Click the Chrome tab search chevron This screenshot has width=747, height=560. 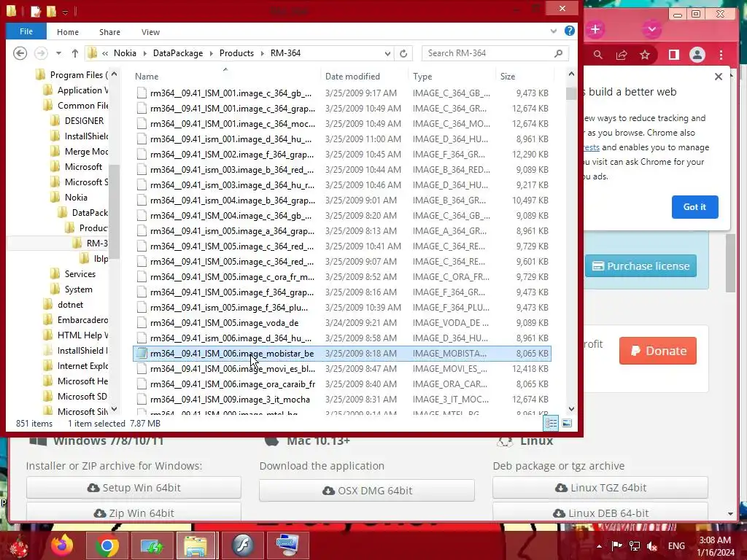[x=651, y=29]
